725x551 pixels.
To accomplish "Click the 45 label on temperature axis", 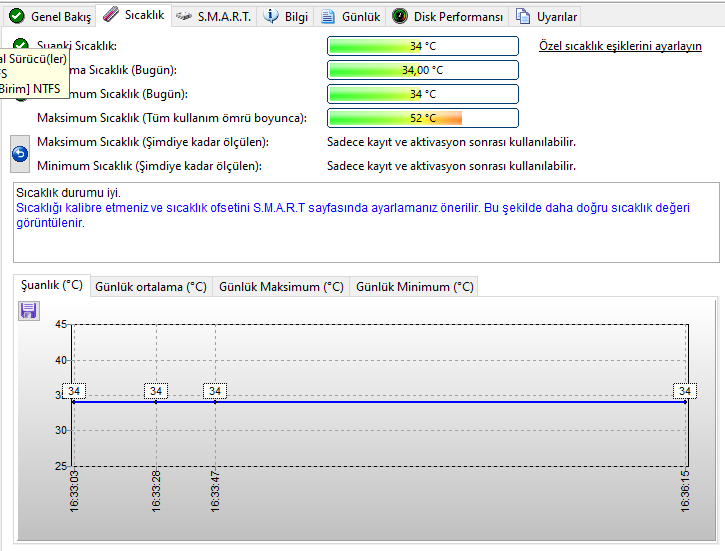I will [61, 324].
